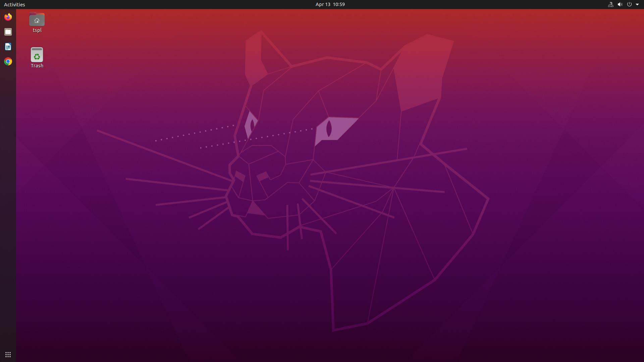Expand the system menu arrow

[637, 4]
